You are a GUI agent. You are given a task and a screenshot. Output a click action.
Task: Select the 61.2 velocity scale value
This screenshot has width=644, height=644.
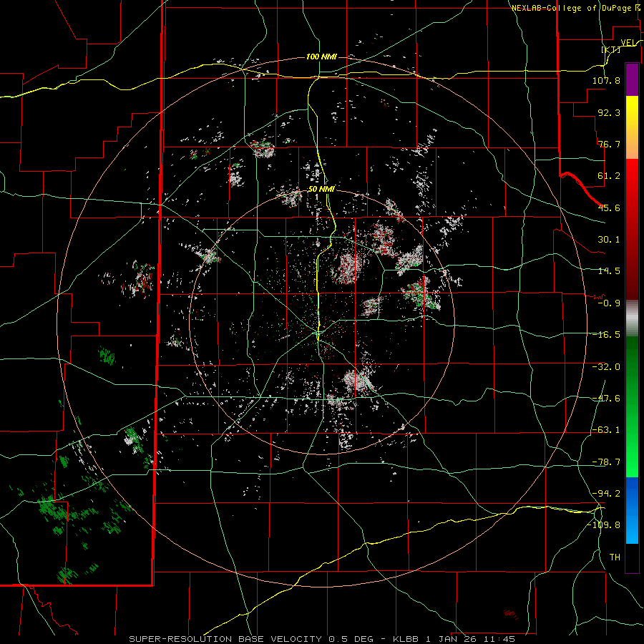tap(609, 176)
